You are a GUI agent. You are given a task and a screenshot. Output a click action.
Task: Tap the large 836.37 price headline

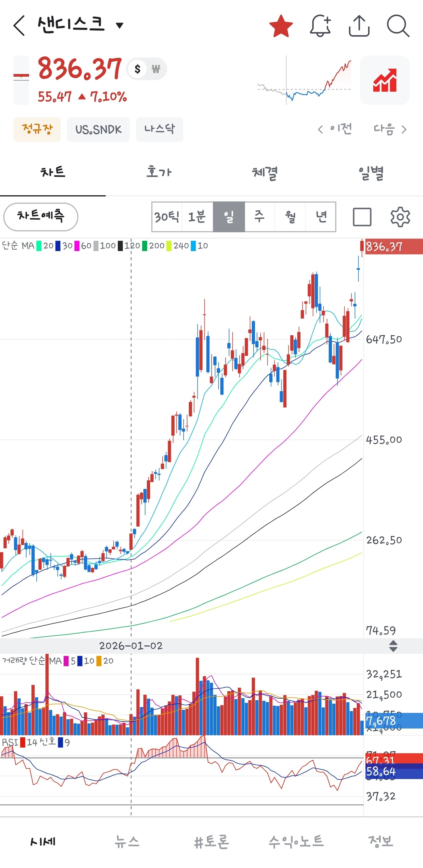80,69
